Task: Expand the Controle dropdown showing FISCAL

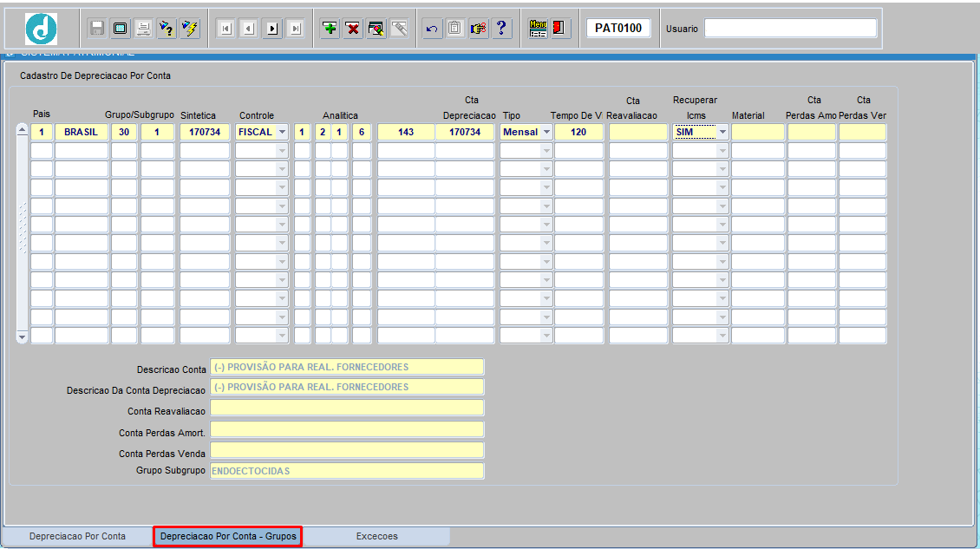Action: coord(281,133)
